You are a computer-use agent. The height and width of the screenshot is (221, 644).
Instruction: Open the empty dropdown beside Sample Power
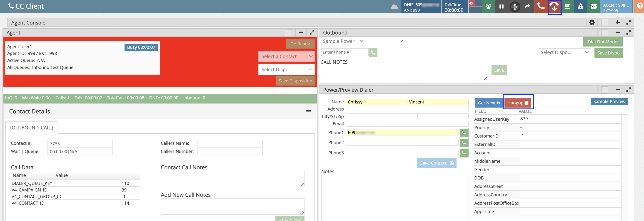387,41
